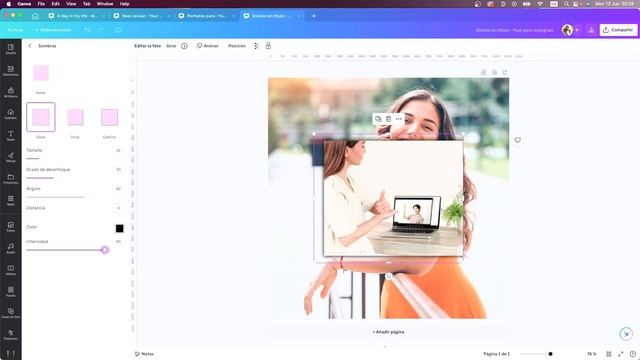Click Añadir página below canvas

(388, 332)
